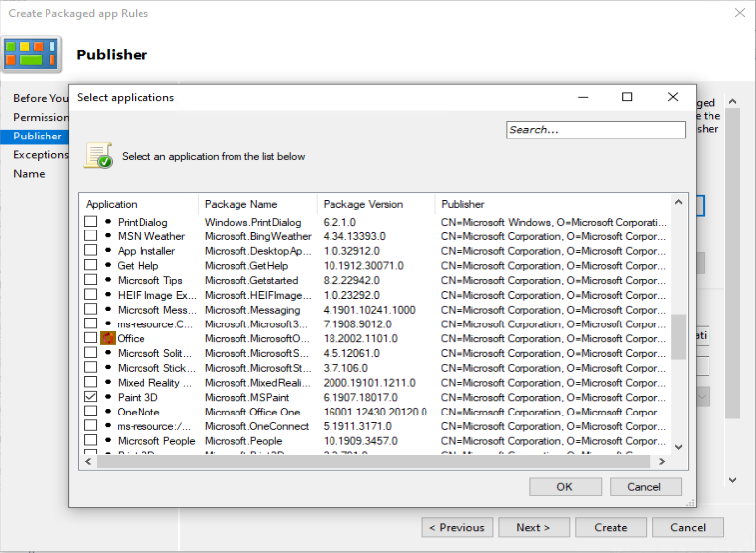Check the Microsoft Messaging checkbox
This screenshot has height=553, width=756.
pos(91,309)
